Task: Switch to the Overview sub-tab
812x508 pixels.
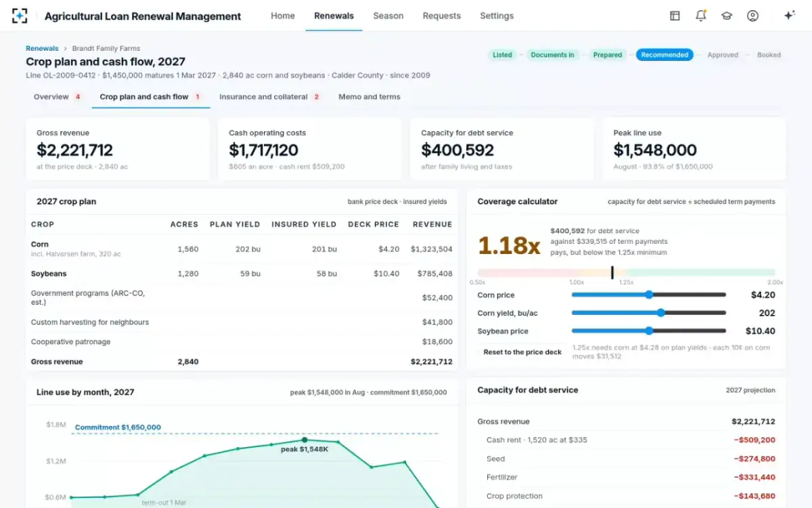Action: pyautogui.click(x=58, y=97)
